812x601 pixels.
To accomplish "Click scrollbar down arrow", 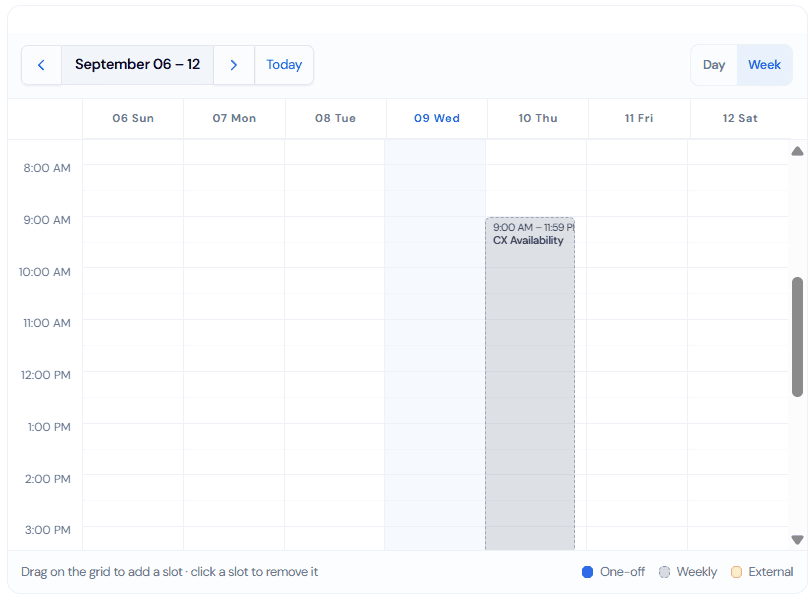I will click(798, 540).
